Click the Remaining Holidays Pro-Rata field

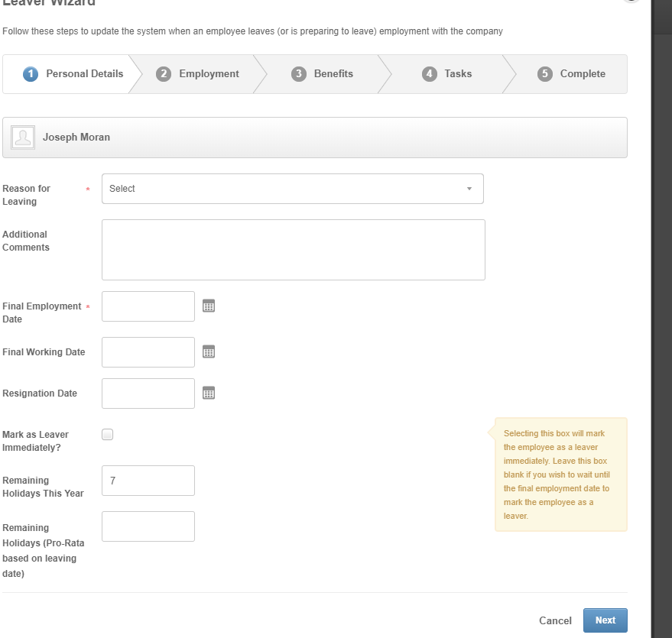(x=148, y=526)
